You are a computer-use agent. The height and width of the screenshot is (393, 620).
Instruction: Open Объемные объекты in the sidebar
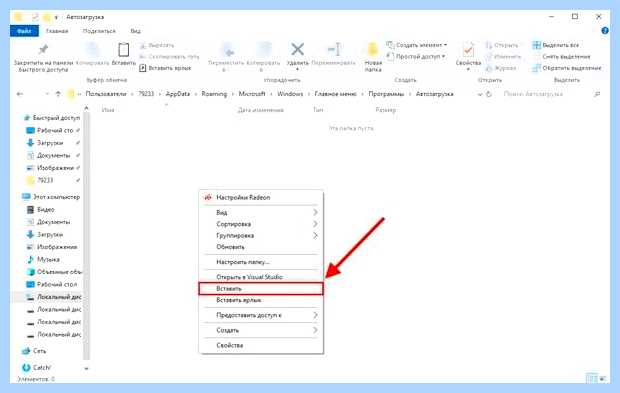pos(54,272)
